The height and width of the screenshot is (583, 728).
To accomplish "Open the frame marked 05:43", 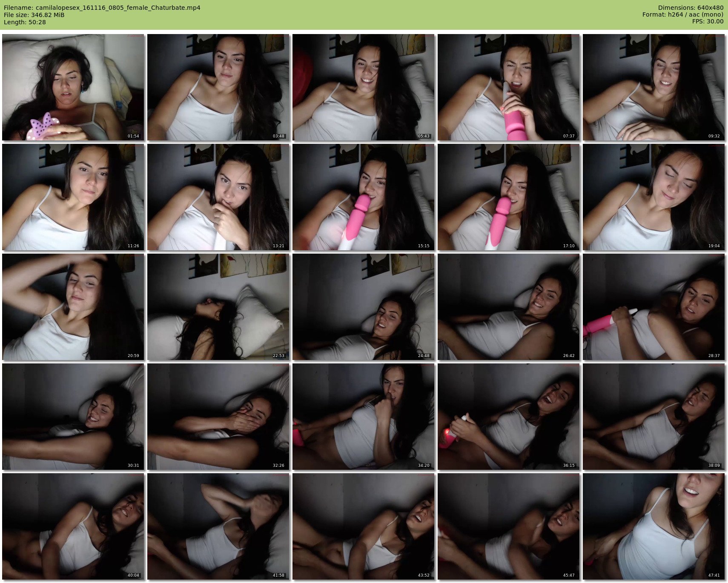I will click(x=363, y=87).
